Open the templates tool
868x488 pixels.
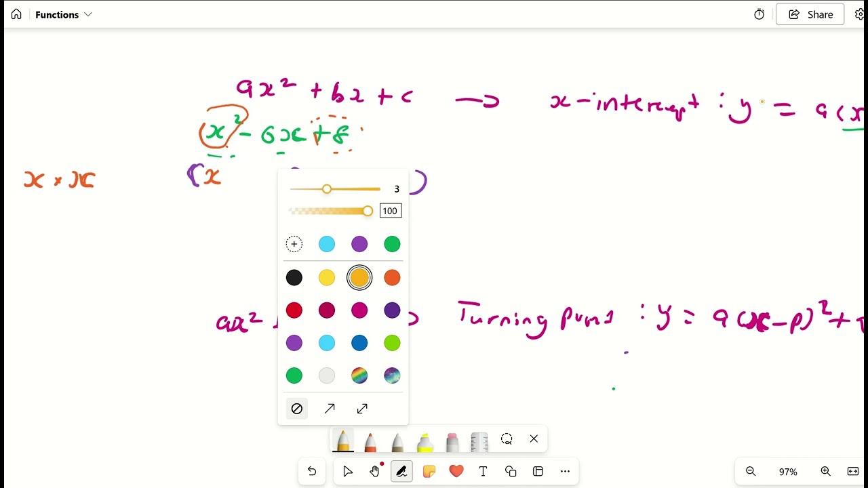click(x=538, y=471)
